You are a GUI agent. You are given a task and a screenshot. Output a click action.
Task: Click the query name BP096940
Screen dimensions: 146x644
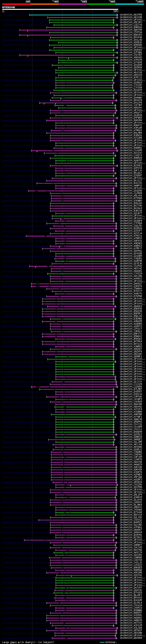[8, 8]
